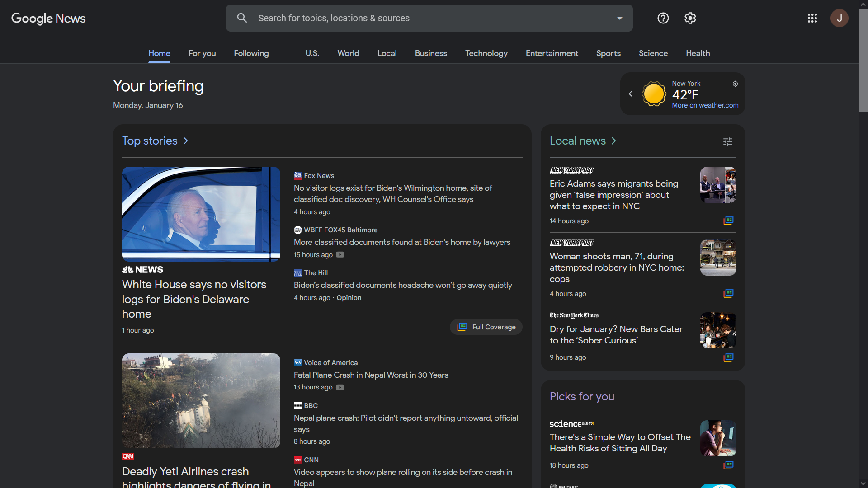The height and width of the screenshot is (488, 868).
Task: Expand the search options dropdown arrow
Action: pyautogui.click(x=620, y=18)
